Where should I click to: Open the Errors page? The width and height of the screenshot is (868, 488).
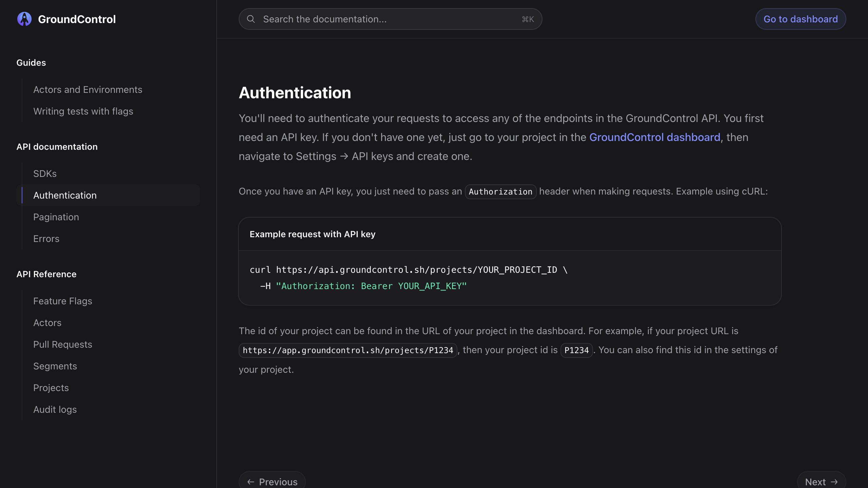click(46, 239)
